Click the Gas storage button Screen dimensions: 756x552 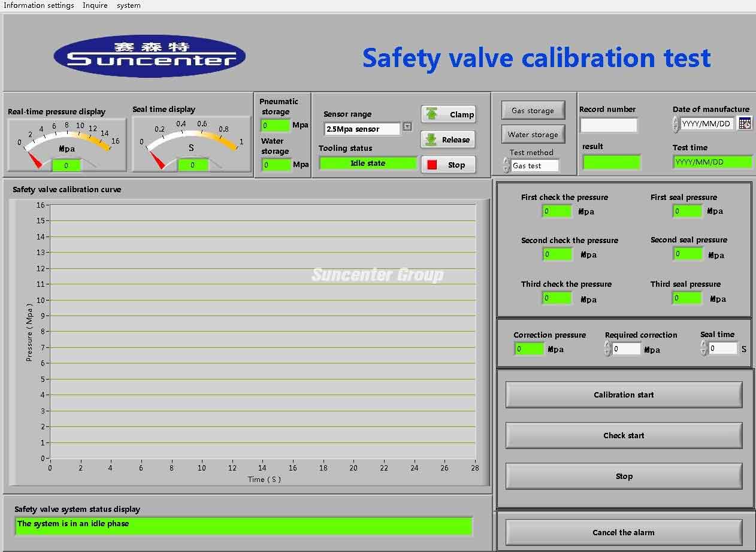tap(533, 110)
